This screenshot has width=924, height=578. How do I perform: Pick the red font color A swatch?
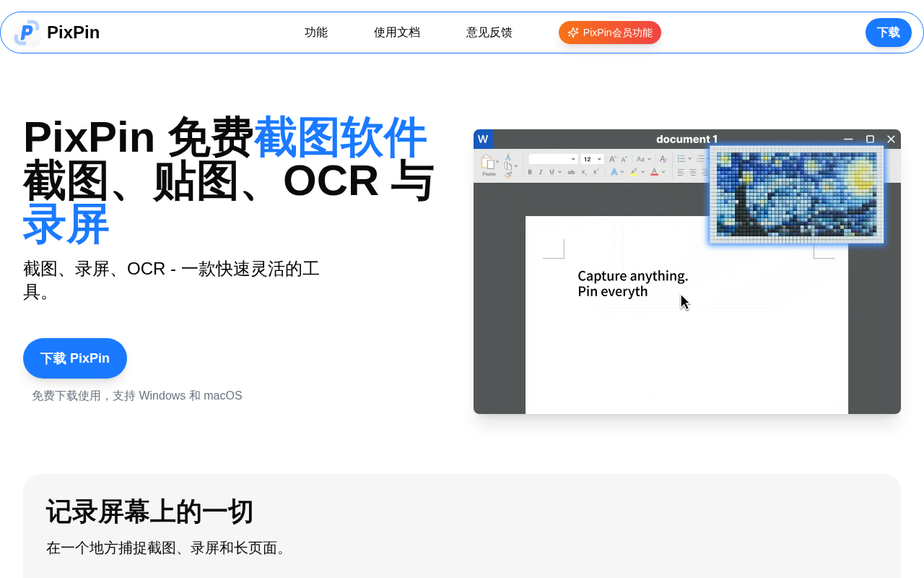point(654,172)
